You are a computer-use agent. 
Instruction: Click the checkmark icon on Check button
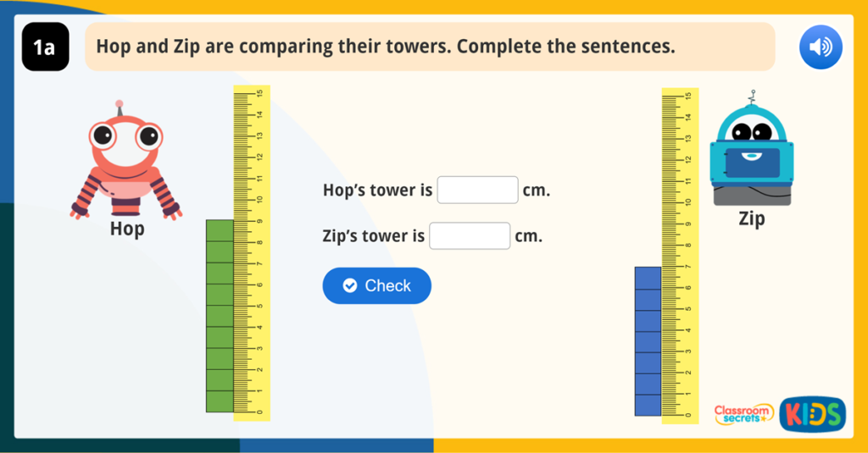coord(350,286)
